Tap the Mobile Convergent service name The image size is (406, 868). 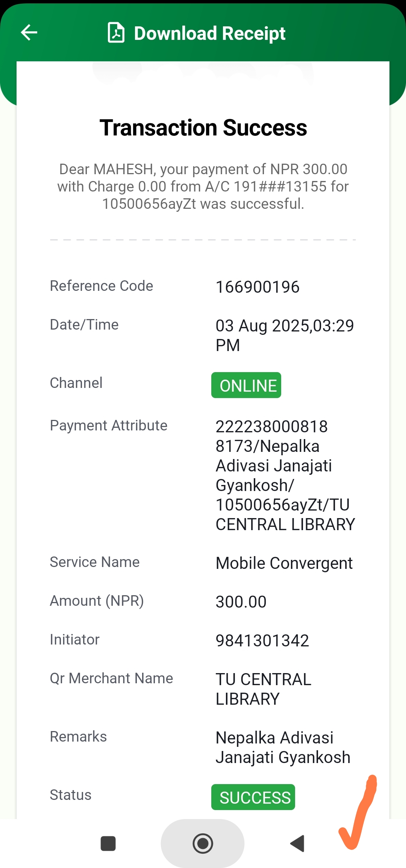pyautogui.click(x=284, y=563)
